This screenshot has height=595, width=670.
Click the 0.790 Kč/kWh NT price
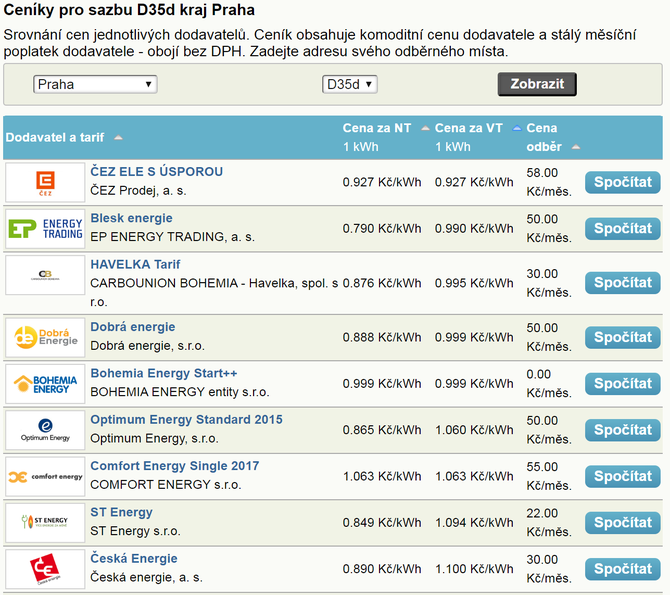point(382,229)
